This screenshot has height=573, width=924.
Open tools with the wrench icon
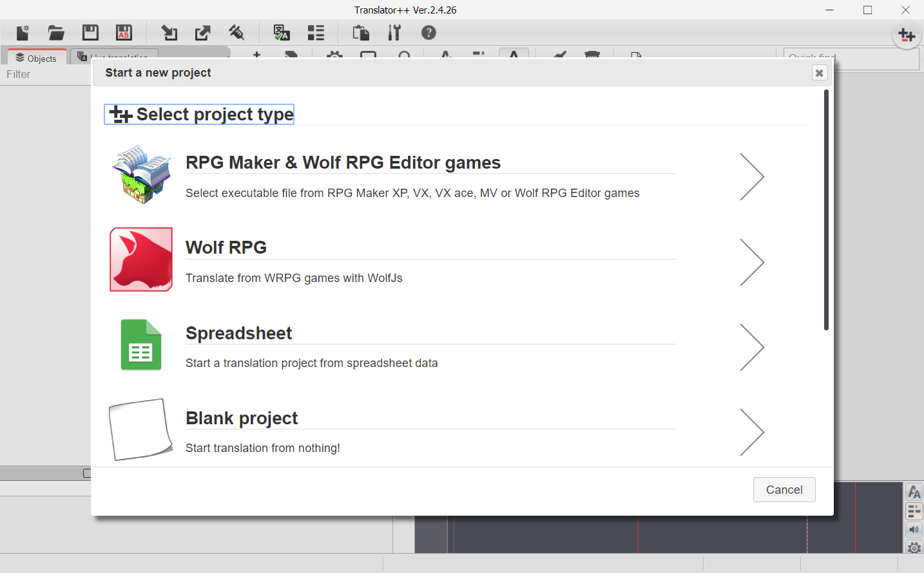[x=394, y=32]
